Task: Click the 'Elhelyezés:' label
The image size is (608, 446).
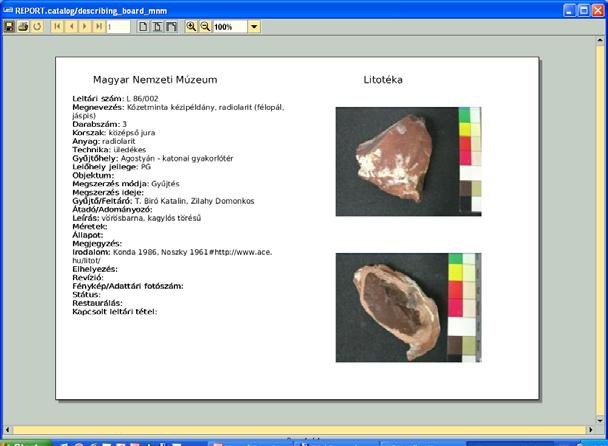Action: [95, 269]
